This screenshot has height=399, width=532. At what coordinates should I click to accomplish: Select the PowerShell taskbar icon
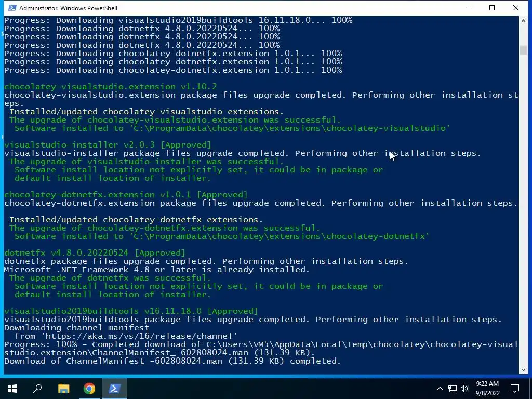114,389
